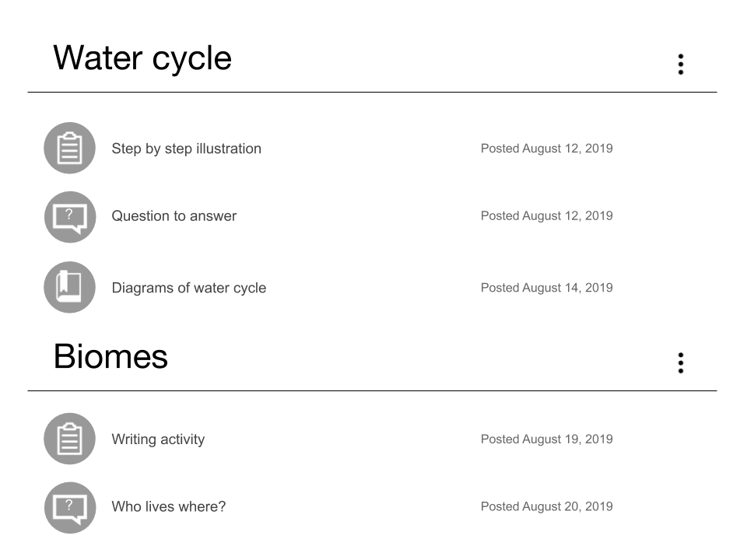The width and height of the screenshot is (747, 560).
Task: Open the Biomes topic three-dot menu
Action: pos(681,363)
